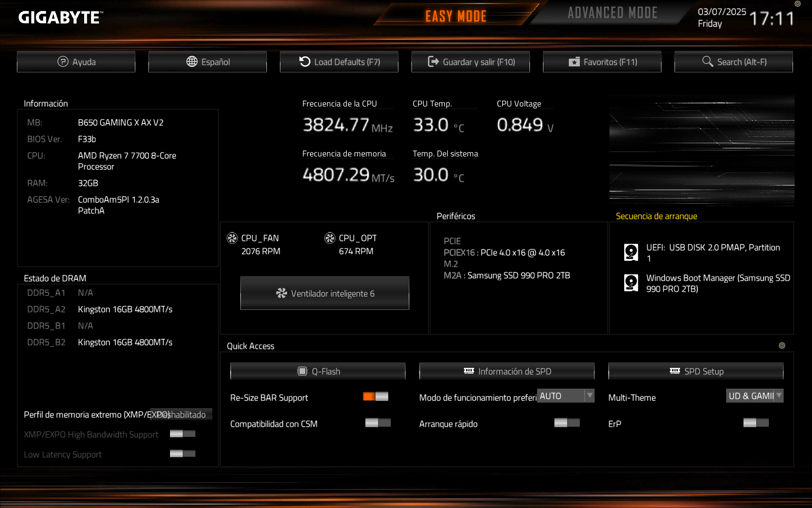Open Ventilador inteligente 6
This screenshot has height=508, width=812.
pyautogui.click(x=325, y=293)
